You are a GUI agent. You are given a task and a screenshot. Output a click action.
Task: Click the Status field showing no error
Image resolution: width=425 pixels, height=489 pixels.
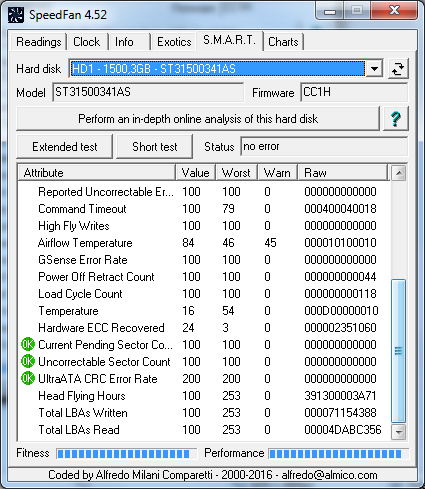pyautogui.click(x=324, y=146)
